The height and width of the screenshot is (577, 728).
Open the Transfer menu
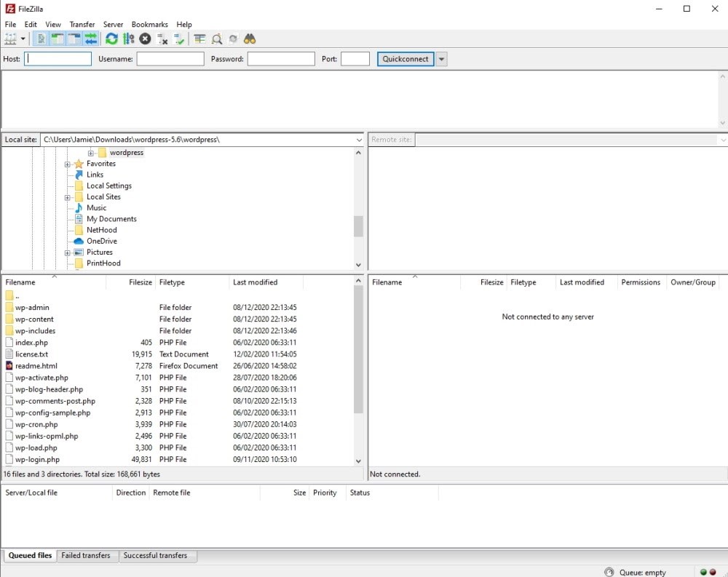tap(82, 24)
